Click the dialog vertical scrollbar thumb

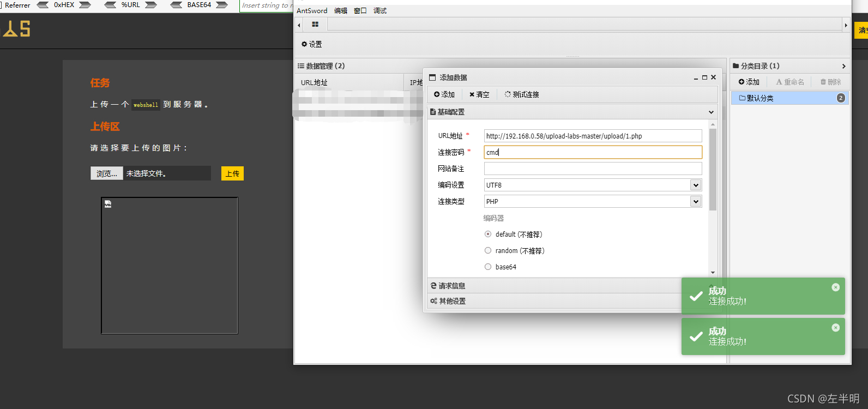coord(713,169)
